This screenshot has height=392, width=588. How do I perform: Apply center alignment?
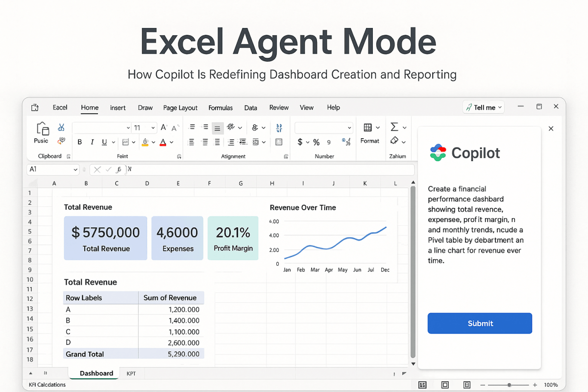[x=204, y=142]
